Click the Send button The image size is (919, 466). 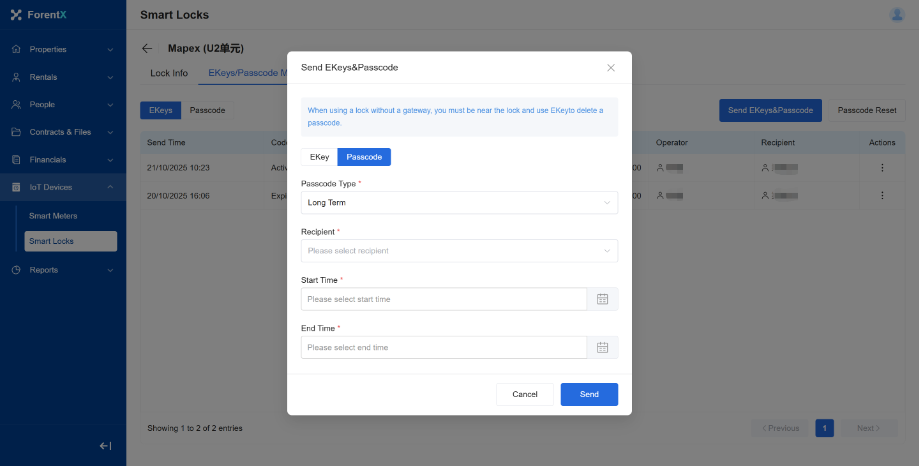[x=589, y=394]
